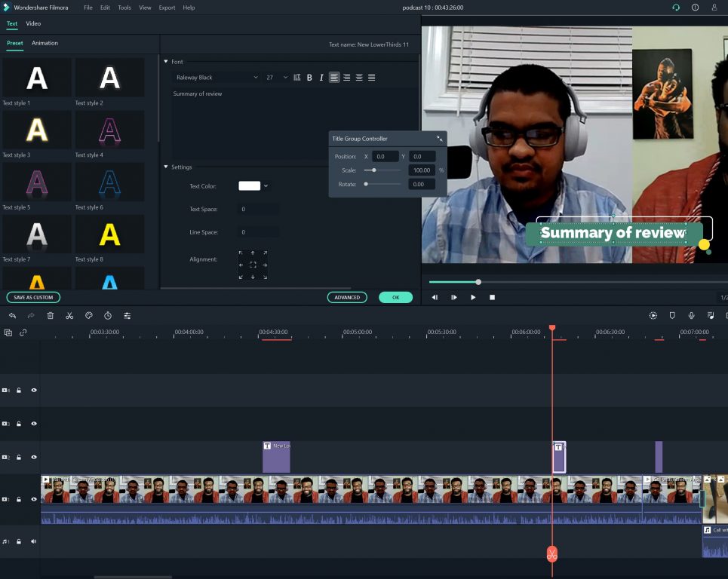Step back one frame in preview
Image resolution: width=728 pixels, height=579 pixels.
[435, 297]
